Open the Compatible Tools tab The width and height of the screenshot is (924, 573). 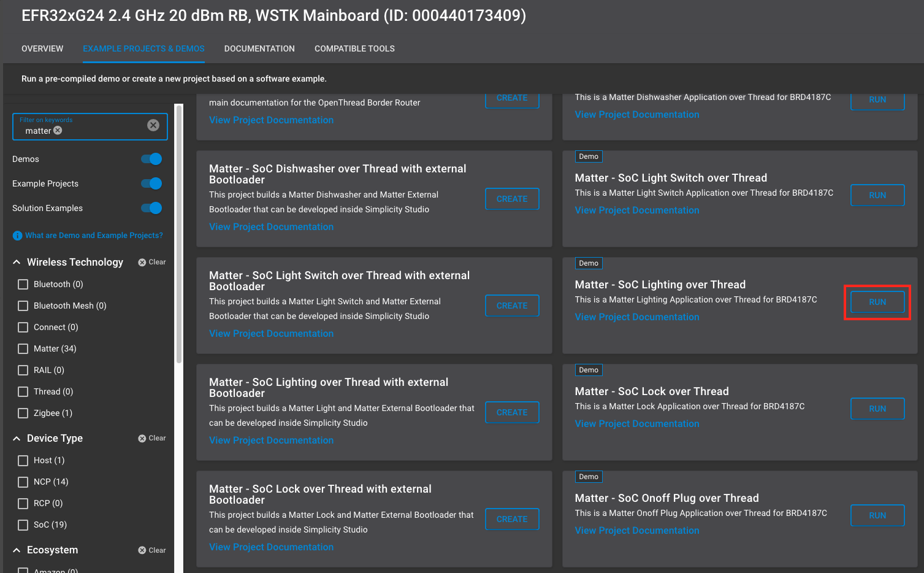click(x=354, y=48)
